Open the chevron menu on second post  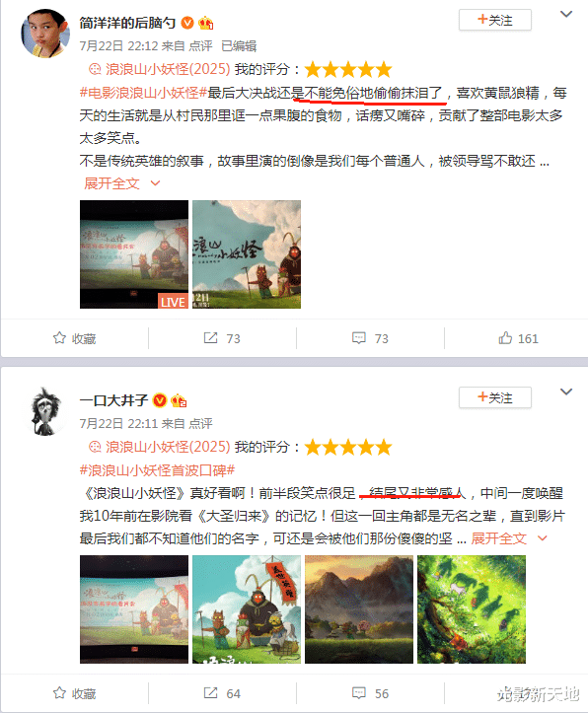(x=566, y=392)
